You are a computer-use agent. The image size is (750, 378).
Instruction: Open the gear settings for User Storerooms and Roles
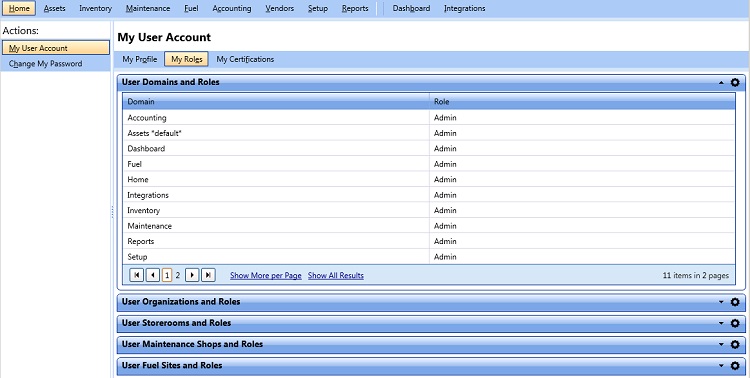(x=735, y=323)
